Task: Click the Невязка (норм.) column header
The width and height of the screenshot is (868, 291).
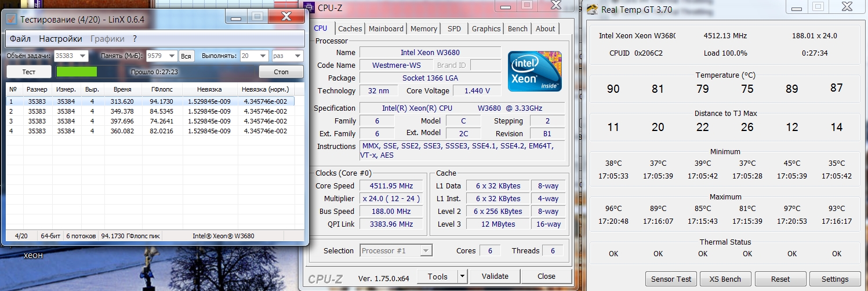Action: pyautogui.click(x=265, y=89)
